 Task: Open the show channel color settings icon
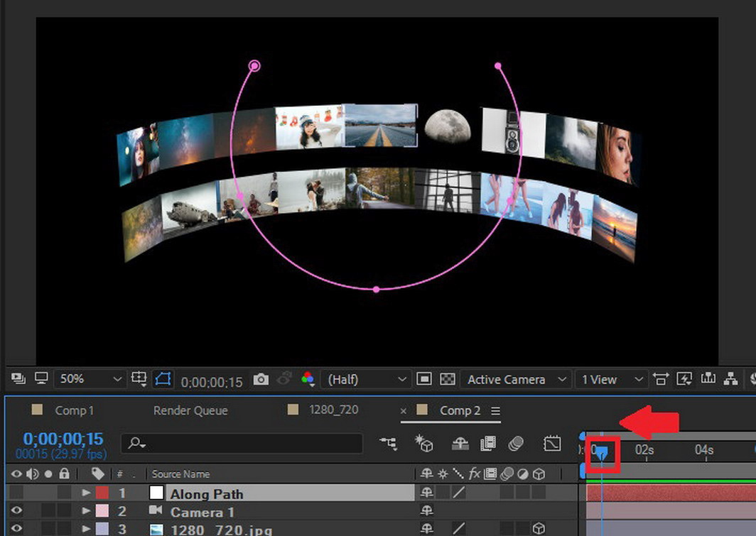coord(308,380)
